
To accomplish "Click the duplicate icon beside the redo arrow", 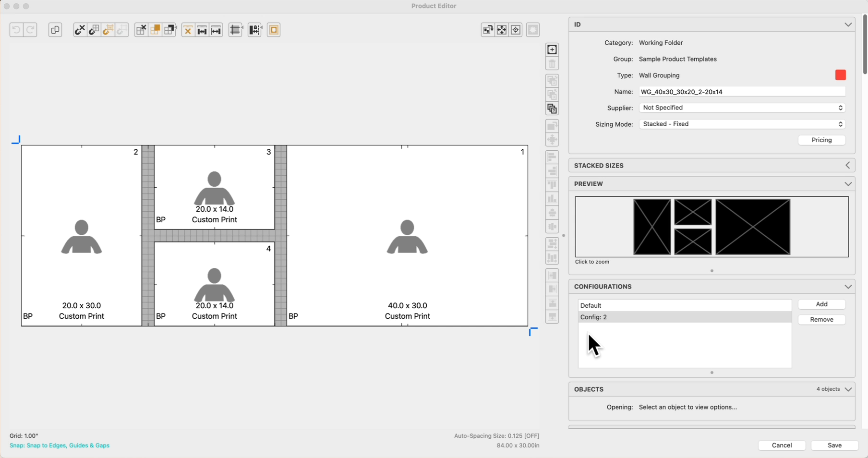I will coord(55,30).
